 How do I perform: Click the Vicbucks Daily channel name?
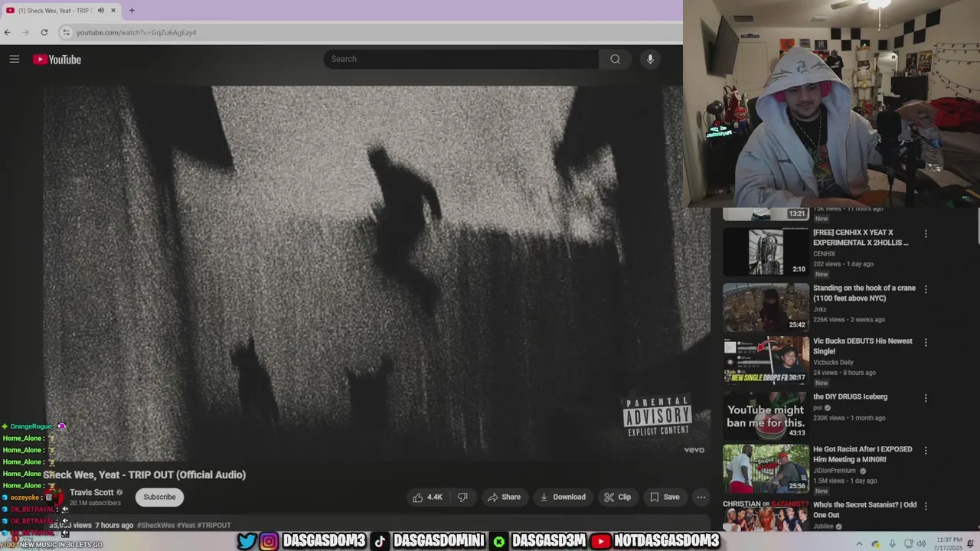tap(833, 362)
